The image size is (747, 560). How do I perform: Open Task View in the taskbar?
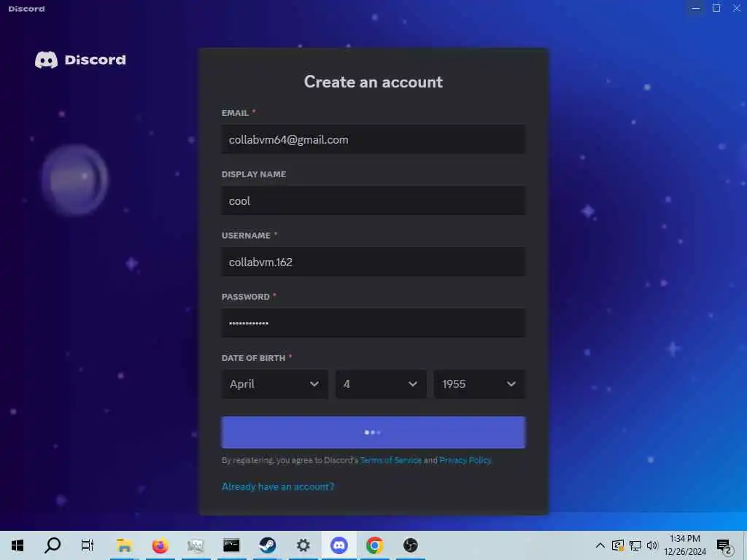[88, 545]
